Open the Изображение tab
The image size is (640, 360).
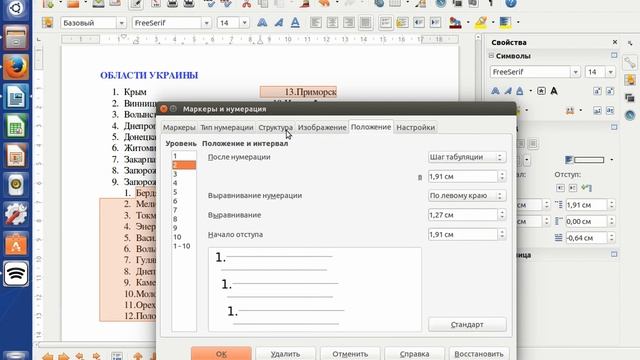[322, 127]
